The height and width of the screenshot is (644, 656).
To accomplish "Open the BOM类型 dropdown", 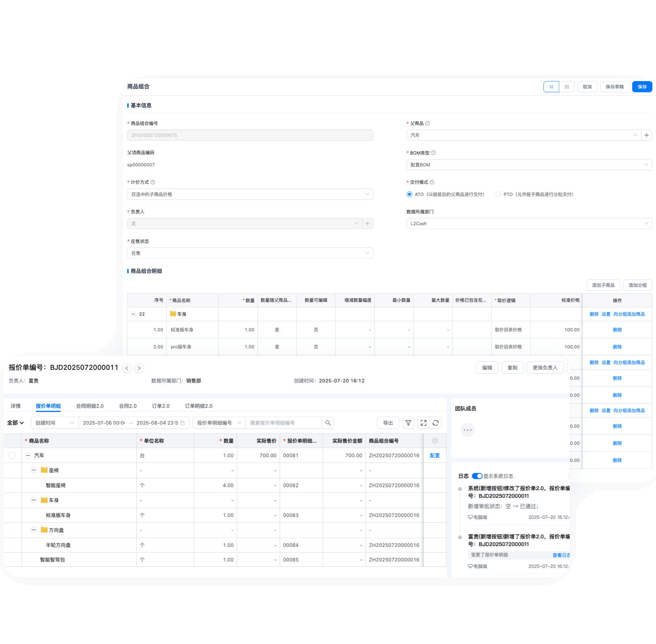I will point(529,165).
